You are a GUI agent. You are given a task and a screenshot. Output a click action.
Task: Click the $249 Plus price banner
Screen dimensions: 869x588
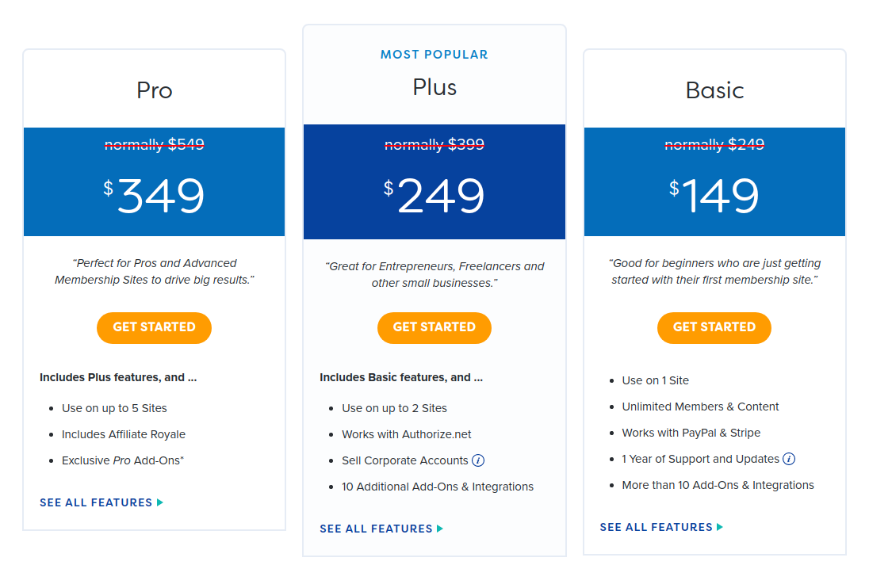click(x=434, y=181)
